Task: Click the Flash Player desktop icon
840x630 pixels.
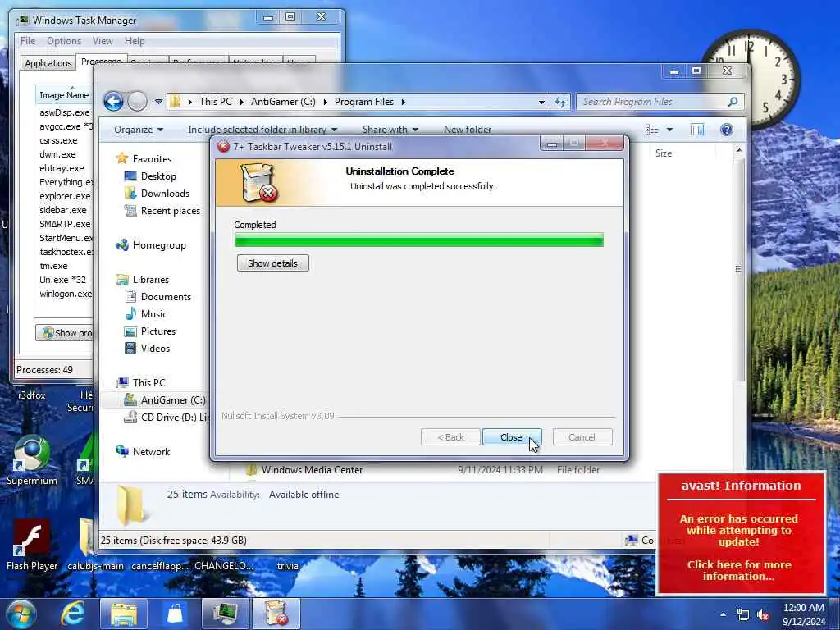Action: point(32,544)
